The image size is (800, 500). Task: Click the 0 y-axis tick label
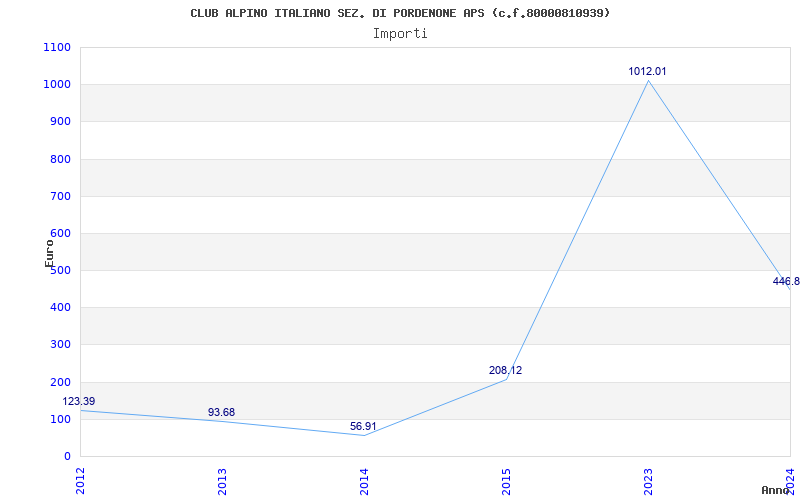(x=67, y=457)
